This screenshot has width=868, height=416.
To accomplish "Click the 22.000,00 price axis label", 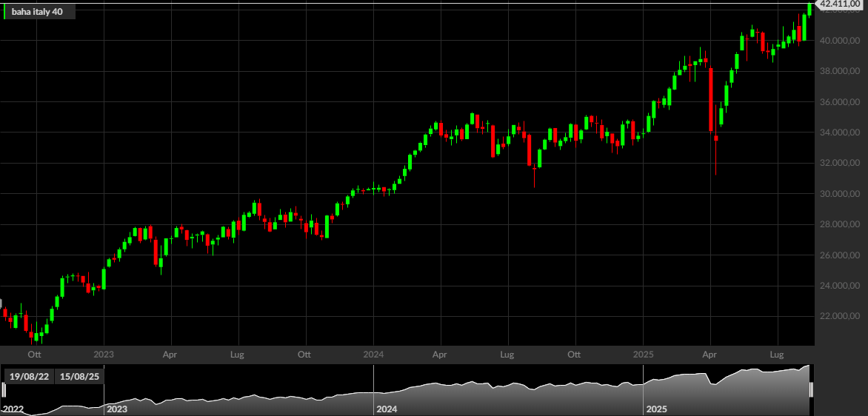I will click(x=840, y=316).
